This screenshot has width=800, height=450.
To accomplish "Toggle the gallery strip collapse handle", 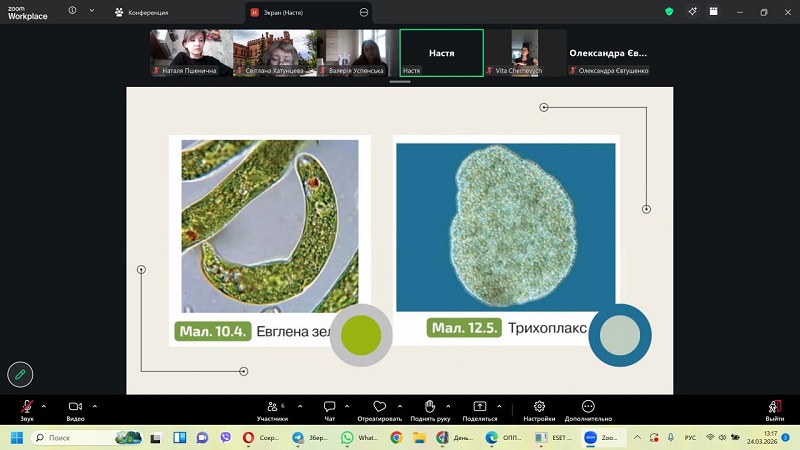I will click(400, 82).
